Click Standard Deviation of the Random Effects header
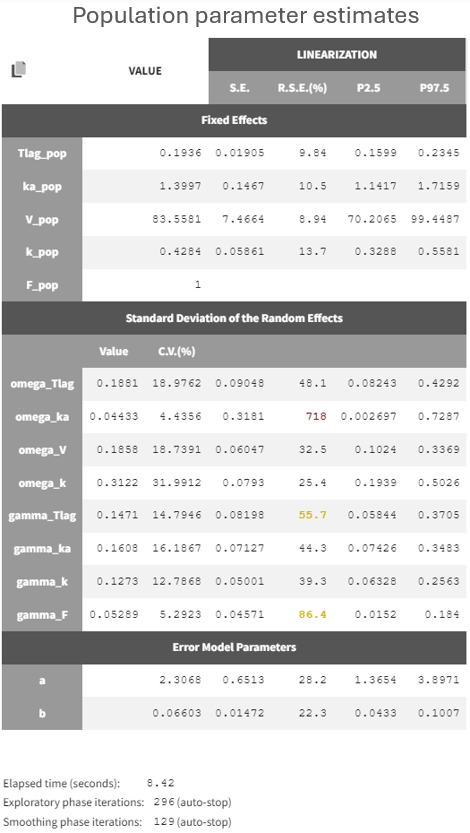 (x=234, y=318)
